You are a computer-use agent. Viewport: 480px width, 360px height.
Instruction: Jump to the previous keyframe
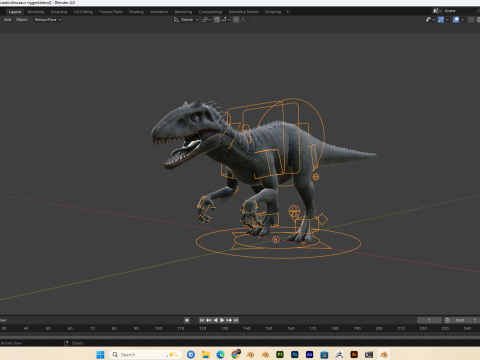(209, 320)
